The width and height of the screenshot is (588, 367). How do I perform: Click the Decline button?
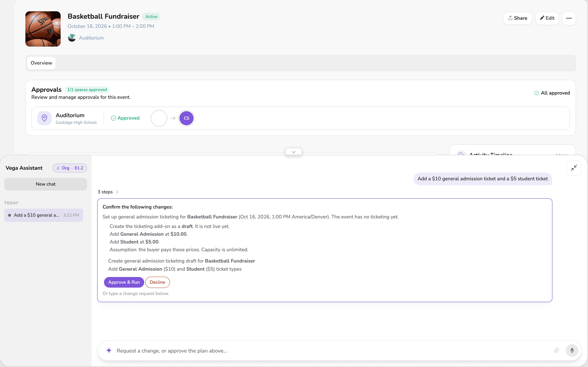pyautogui.click(x=157, y=282)
